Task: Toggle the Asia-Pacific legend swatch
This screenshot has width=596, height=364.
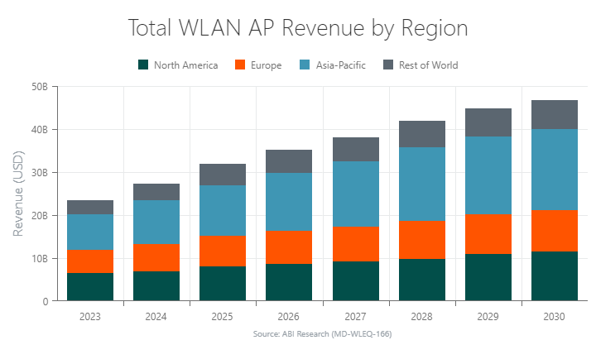Action: (305, 65)
